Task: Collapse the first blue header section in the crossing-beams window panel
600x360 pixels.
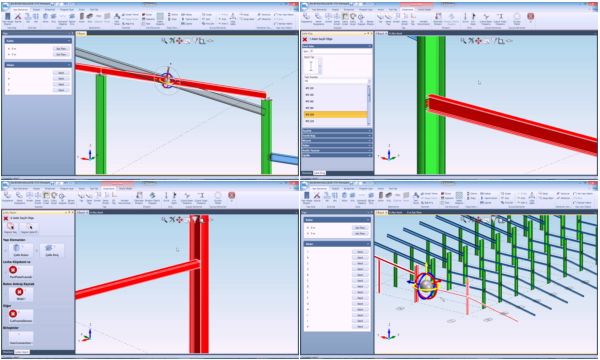Action: pos(38,40)
